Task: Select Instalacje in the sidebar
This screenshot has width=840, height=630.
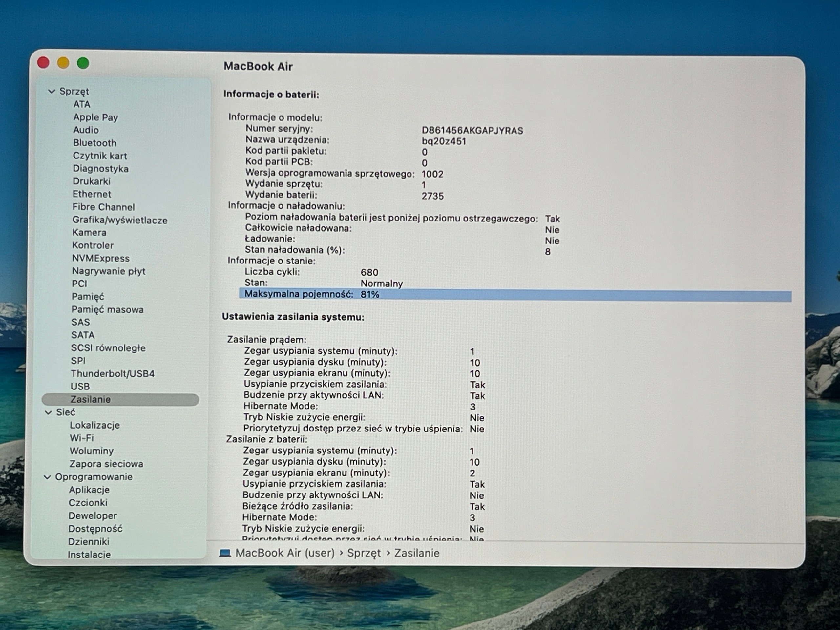Action: point(89,555)
